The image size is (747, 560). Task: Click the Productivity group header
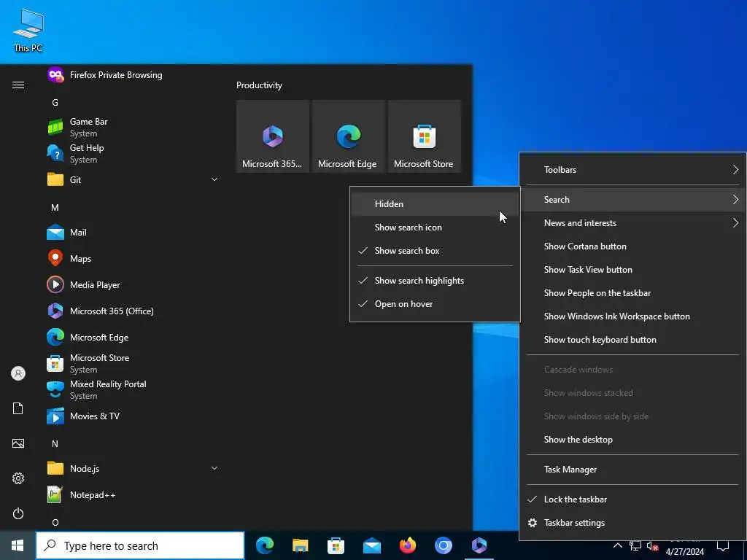click(259, 85)
